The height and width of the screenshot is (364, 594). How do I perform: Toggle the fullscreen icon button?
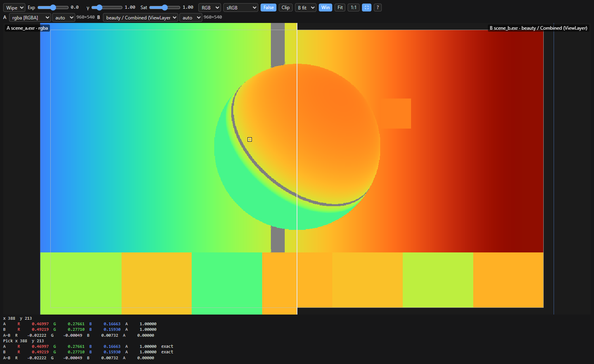(367, 8)
